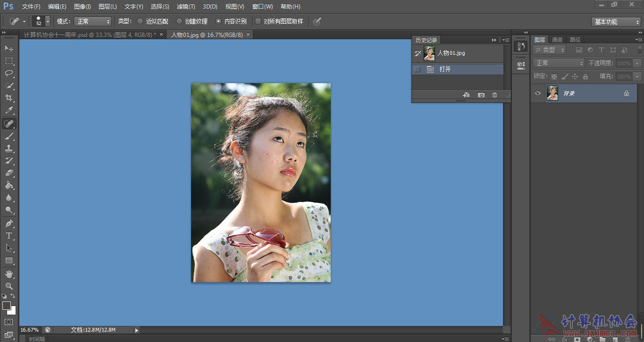
Task: Toggle the layer filter on/off switch
Action: [640, 50]
